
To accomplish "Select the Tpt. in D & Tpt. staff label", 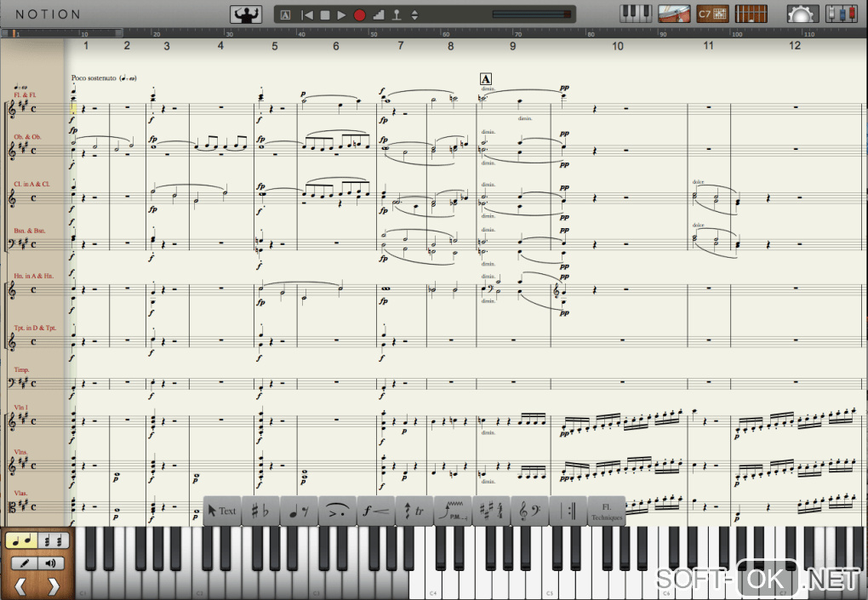I will tap(35, 328).
